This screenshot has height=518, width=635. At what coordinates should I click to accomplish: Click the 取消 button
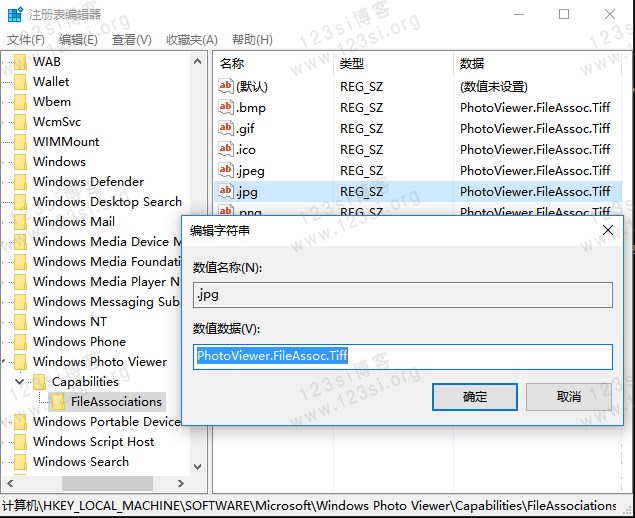click(x=569, y=397)
